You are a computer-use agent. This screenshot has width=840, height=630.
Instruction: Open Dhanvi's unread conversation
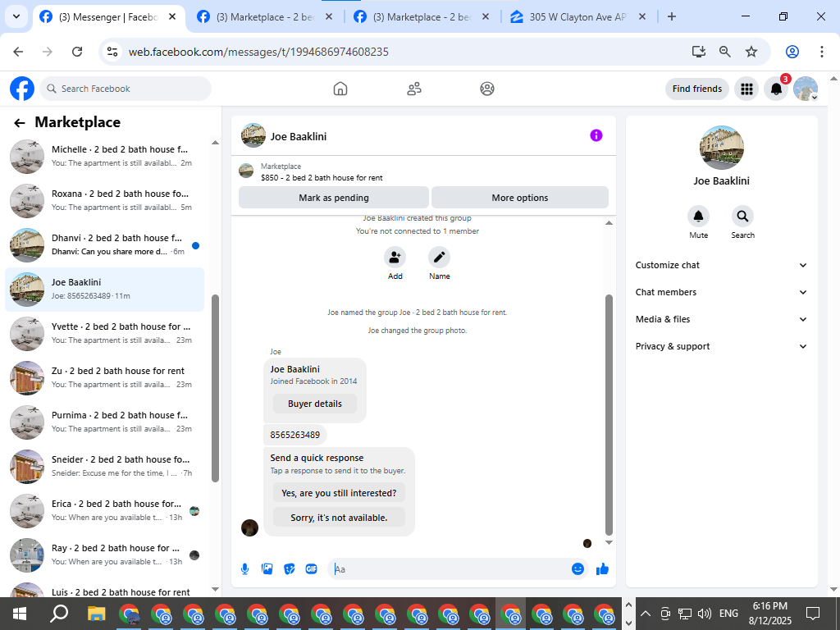point(104,244)
